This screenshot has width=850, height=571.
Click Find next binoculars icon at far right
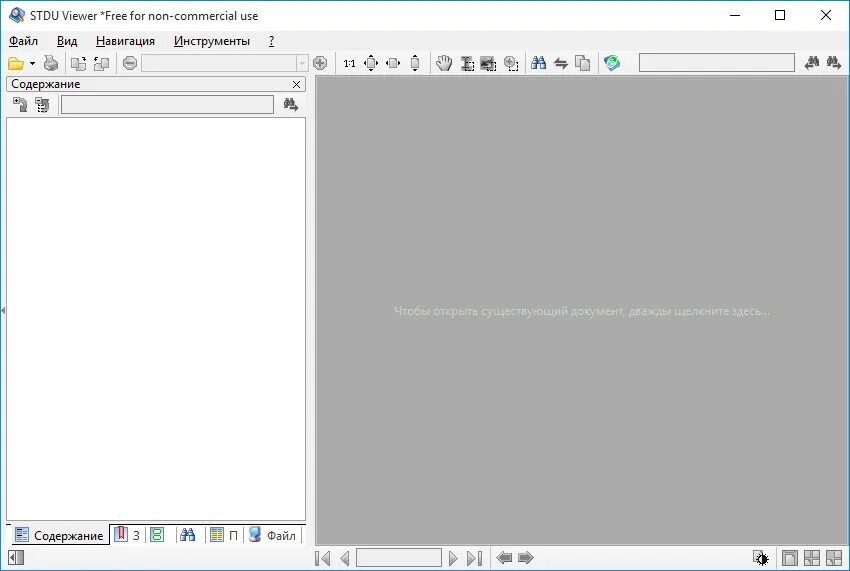click(834, 63)
